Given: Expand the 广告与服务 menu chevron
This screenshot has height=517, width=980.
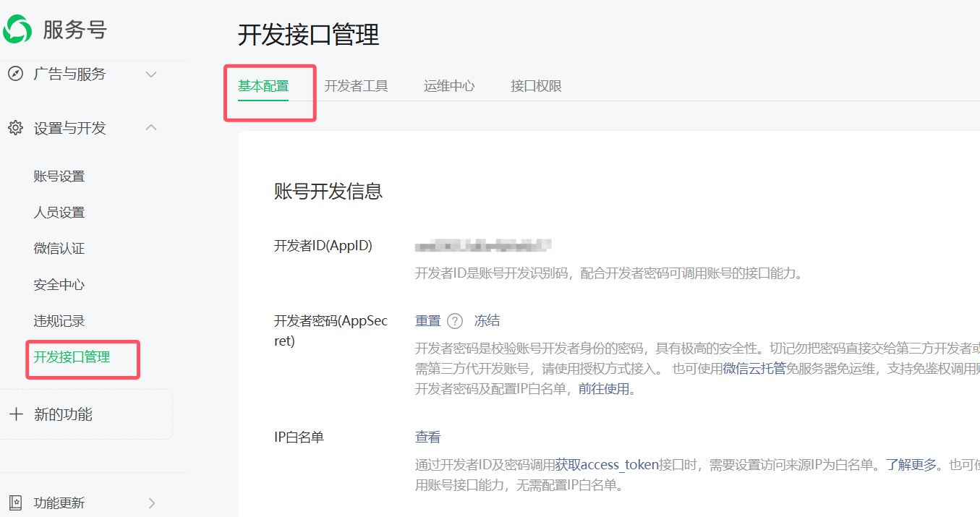Looking at the screenshot, I should point(151,74).
